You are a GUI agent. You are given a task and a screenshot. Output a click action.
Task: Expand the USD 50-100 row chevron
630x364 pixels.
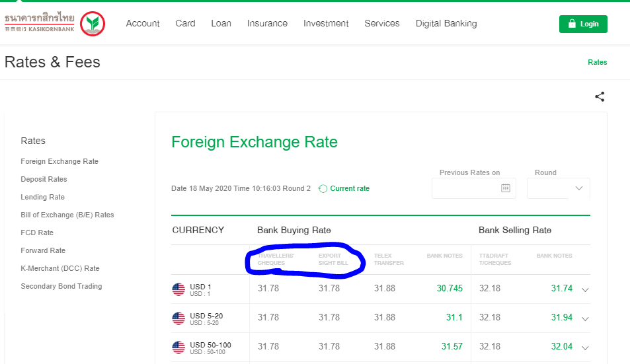tap(584, 347)
